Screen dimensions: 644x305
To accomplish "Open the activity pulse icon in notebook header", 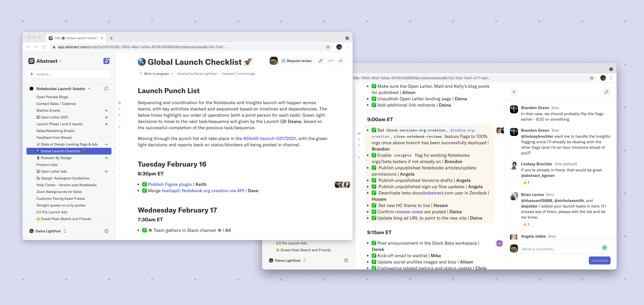I will click(x=341, y=61).
